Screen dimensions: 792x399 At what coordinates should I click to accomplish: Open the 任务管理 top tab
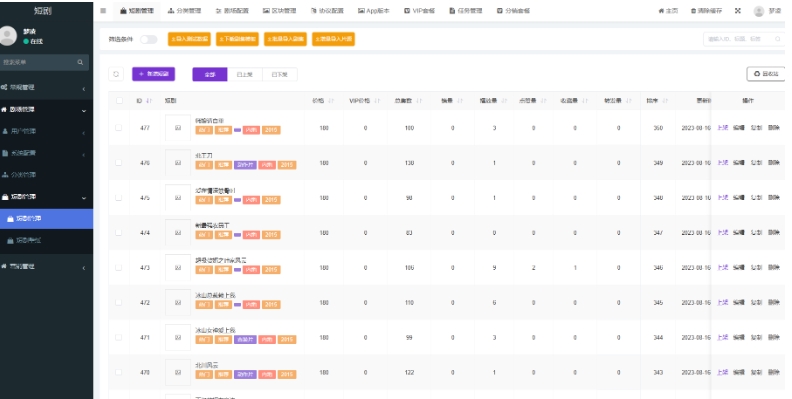click(466, 11)
